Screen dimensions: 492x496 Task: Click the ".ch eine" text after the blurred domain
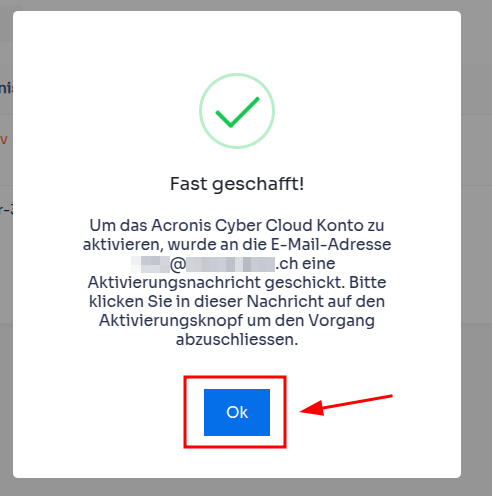point(305,264)
